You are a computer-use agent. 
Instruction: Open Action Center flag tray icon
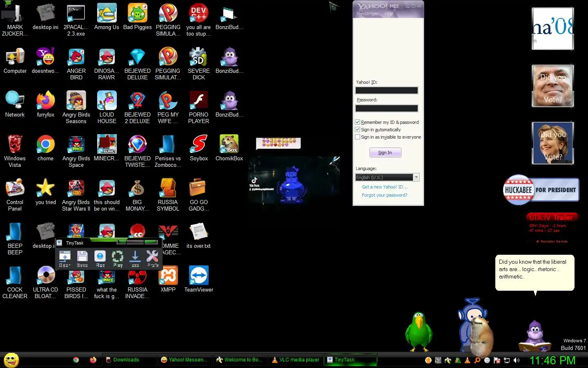(497, 360)
